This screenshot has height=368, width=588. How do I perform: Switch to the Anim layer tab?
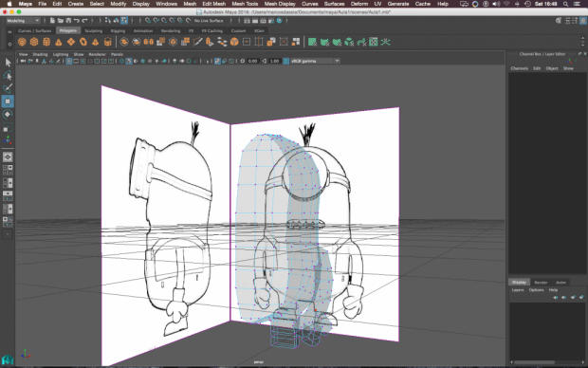coord(560,283)
